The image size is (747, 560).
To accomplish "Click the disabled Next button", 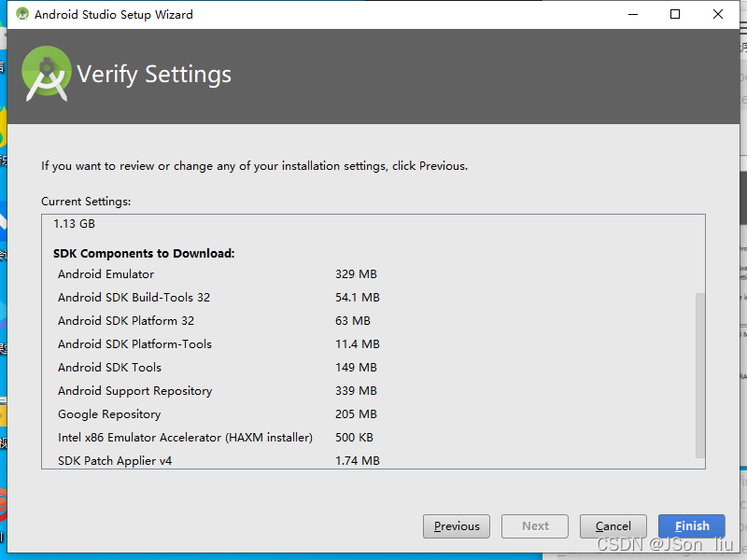I will coord(535,525).
